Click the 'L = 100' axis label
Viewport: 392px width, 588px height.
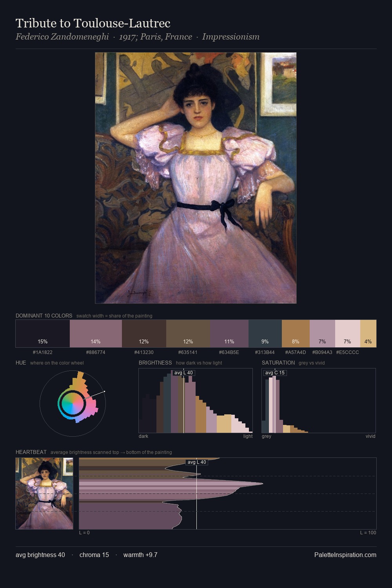coord(368,533)
